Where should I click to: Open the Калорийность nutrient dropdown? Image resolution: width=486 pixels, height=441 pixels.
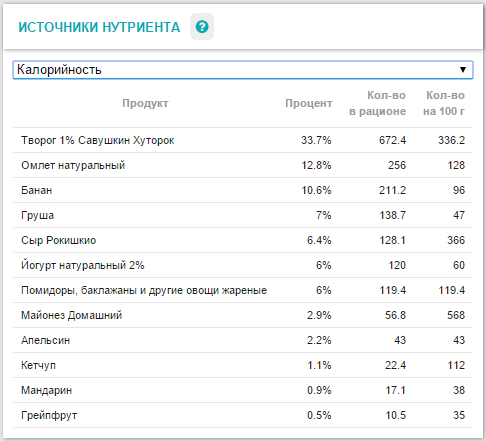pos(243,70)
